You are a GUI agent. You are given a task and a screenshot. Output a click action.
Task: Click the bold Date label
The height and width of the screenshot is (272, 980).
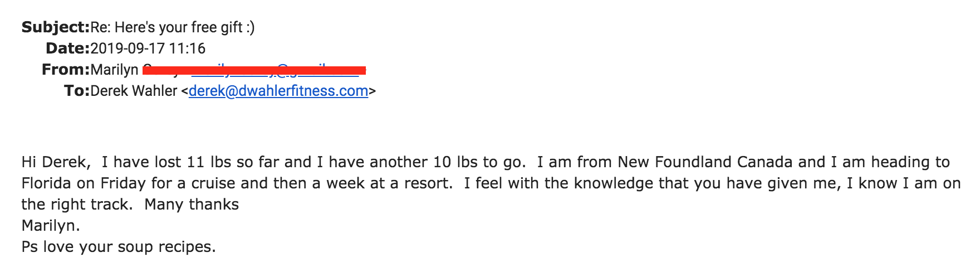(67, 48)
